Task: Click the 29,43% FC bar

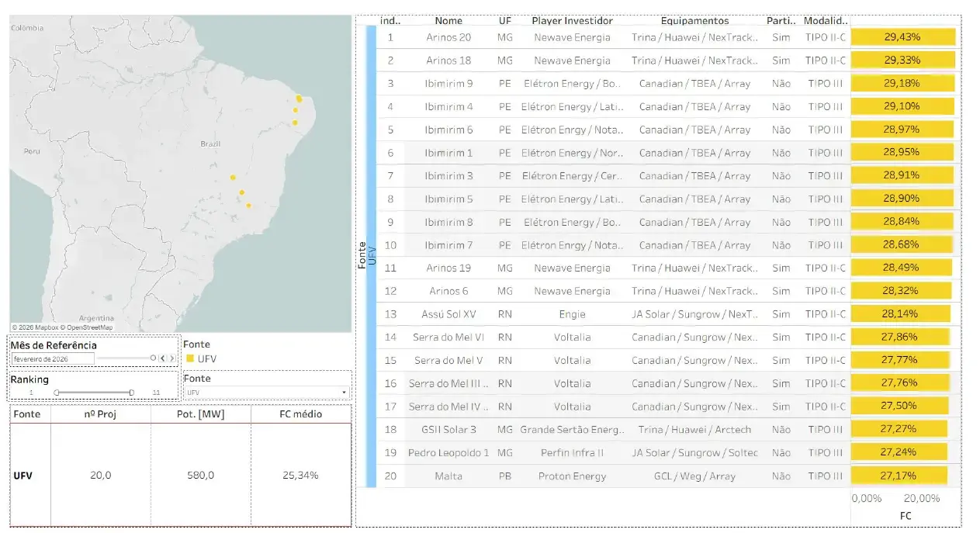Action: coord(902,37)
